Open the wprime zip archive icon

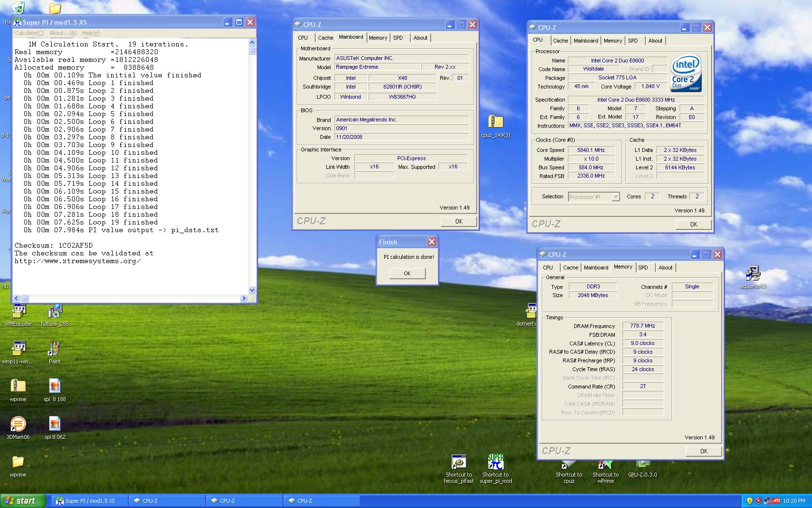coord(18,389)
